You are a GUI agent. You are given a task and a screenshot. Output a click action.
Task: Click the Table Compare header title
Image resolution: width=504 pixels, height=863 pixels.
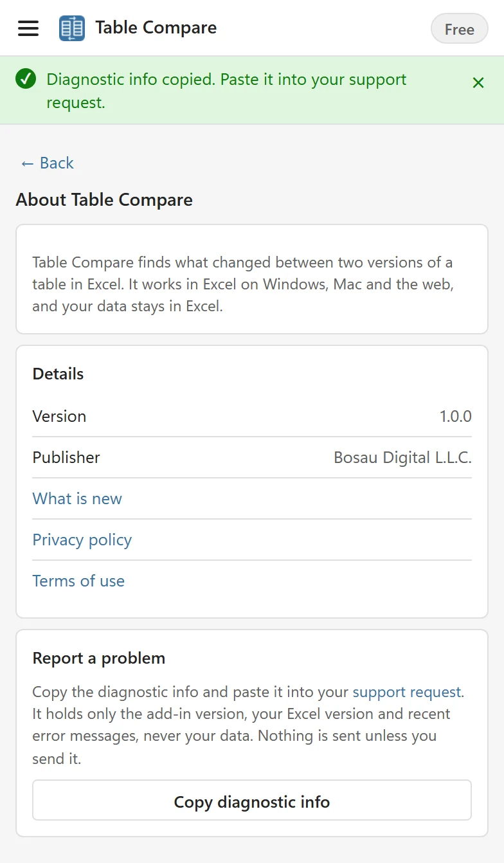coord(156,28)
